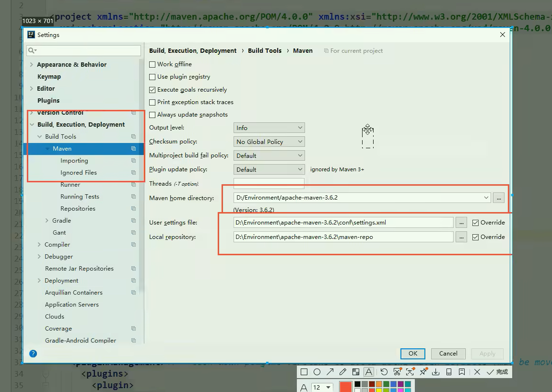Viewport: 552px width, 392px height.
Task: Select the rectangle annotation tool
Action: coord(304,372)
